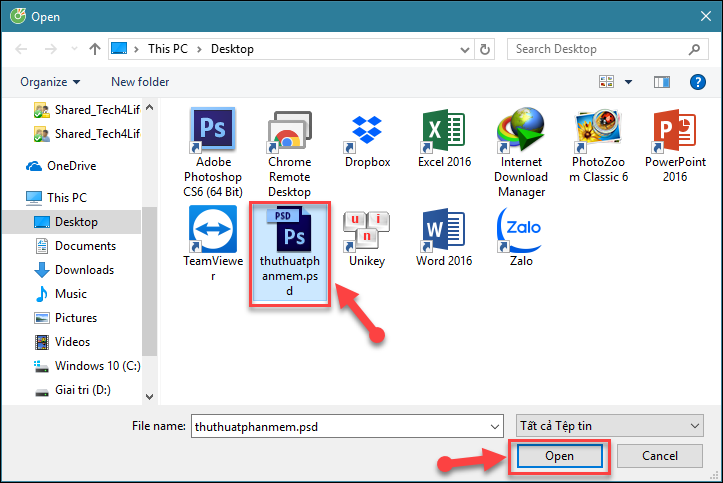Select the Excel 2016 shortcut

coord(444,138)
